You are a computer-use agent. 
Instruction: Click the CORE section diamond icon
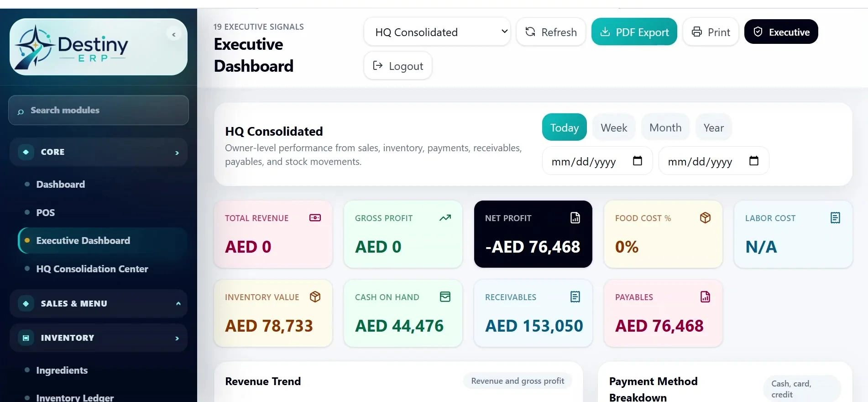click(x=26, y=152)
